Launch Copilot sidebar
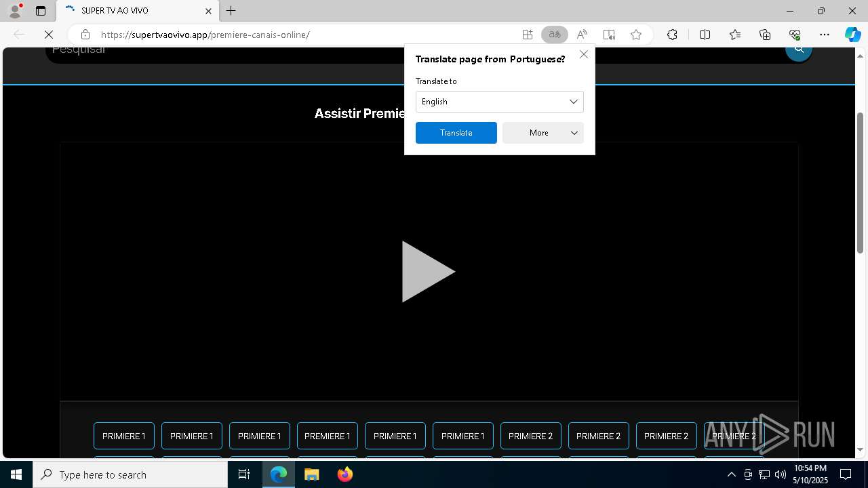 point(852,35)
